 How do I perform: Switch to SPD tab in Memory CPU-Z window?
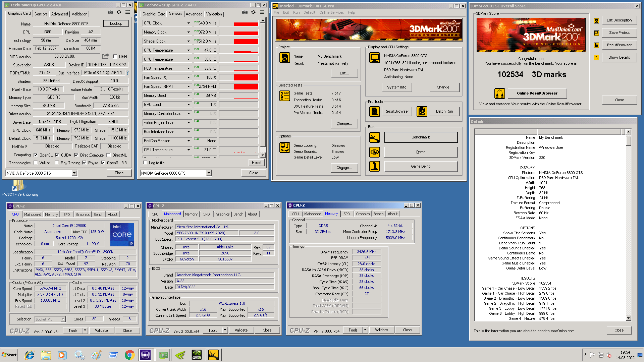coord(347,214)
